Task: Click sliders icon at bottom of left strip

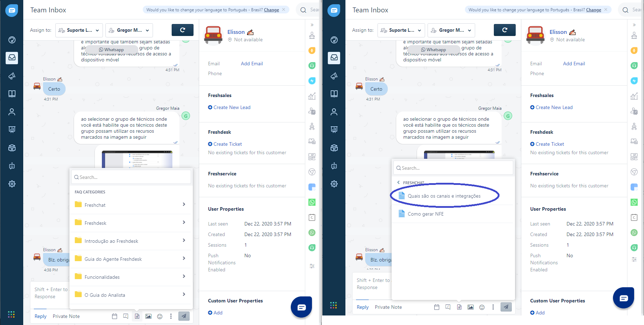Action: click(x=312, y=266)
